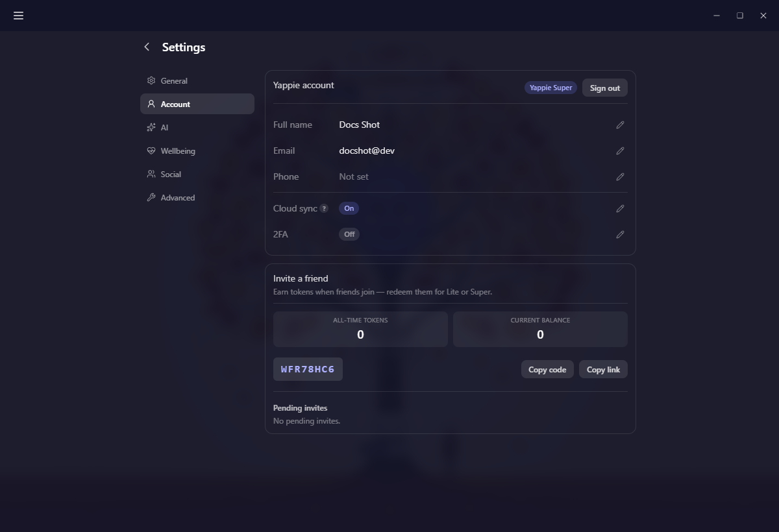The image size is (779, 532).
Task: Click the General gear icon
Action: pos(151,80)
